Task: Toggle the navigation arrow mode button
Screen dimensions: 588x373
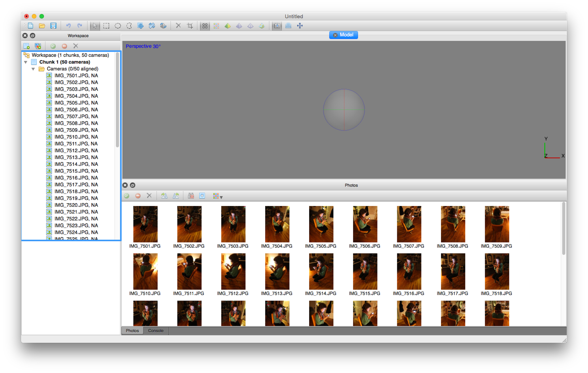Action: 95,26
